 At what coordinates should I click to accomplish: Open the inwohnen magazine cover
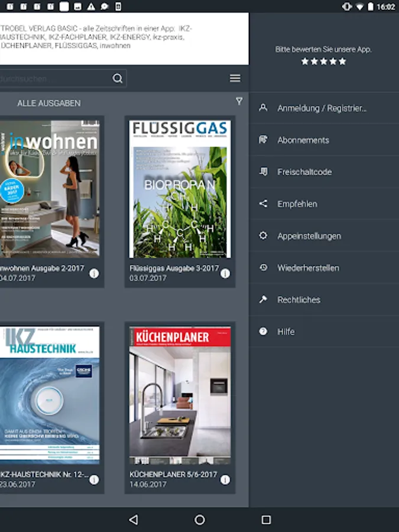tap(50, 189)
